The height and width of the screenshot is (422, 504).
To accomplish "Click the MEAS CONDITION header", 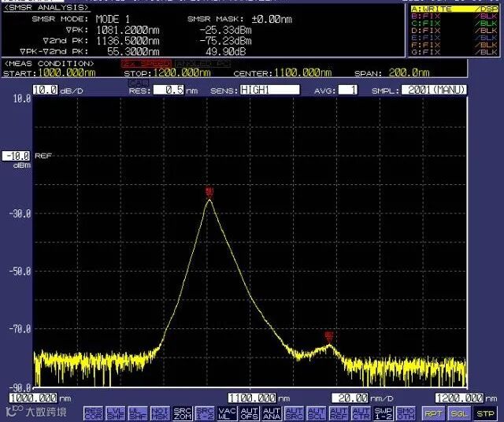I will pos(50,64).
